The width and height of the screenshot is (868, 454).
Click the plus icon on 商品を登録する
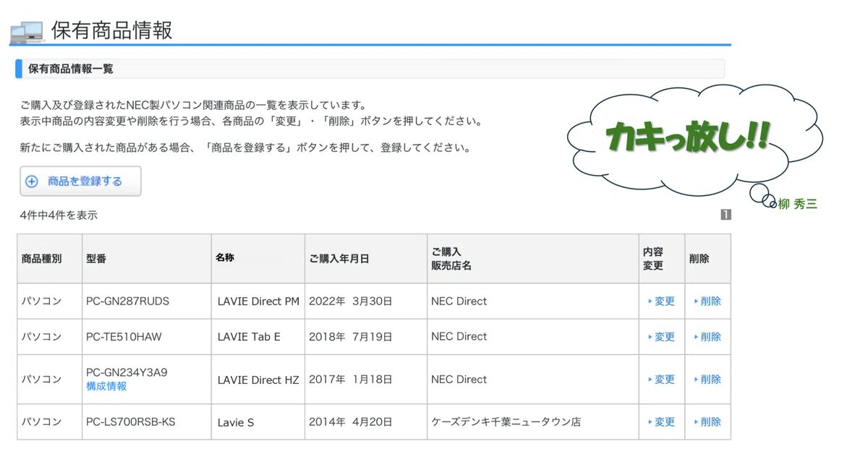pos(32,181)
